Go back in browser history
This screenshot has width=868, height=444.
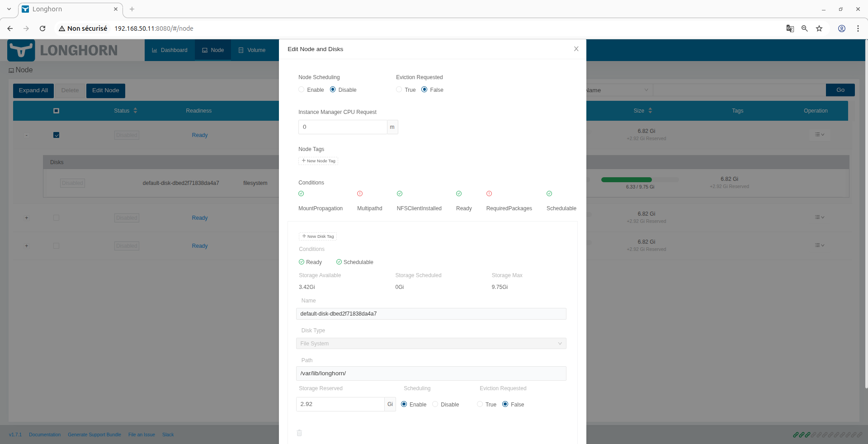coord(10,28)
